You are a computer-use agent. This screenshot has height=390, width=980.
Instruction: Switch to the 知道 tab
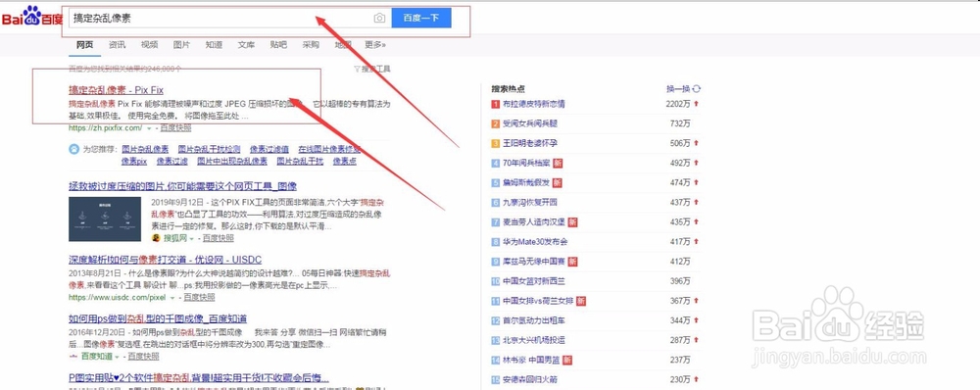[214, 45]
